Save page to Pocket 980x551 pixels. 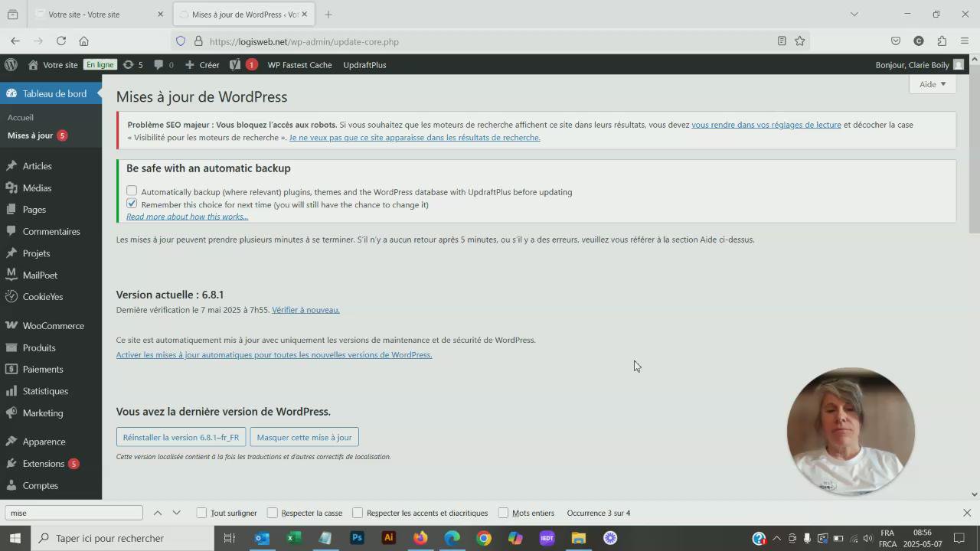(x=896, y=41)
